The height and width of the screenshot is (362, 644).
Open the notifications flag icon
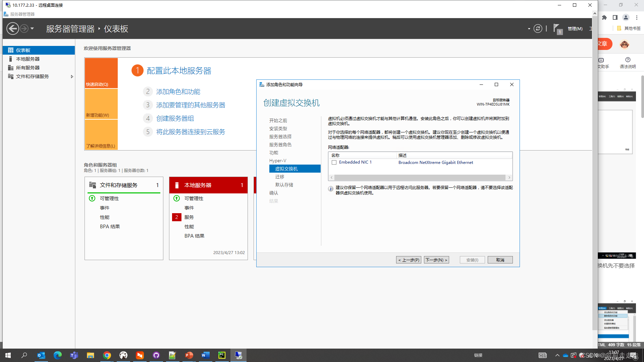pos(557,28)
